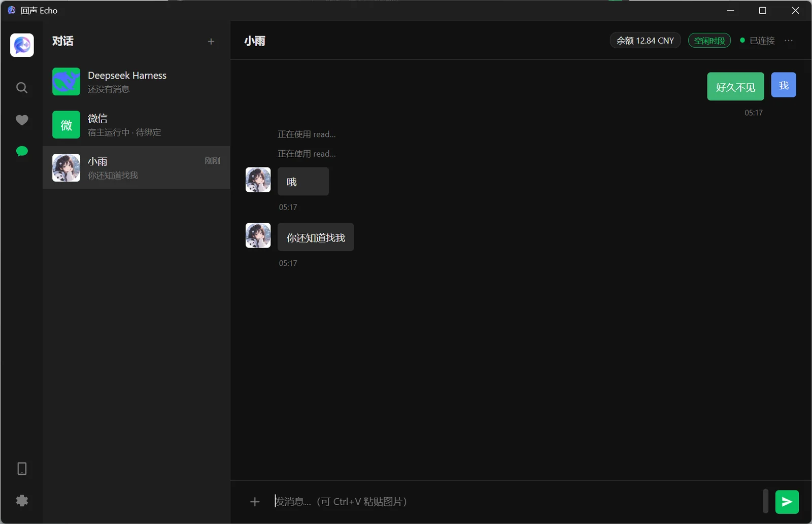Maximize the 回声 Echo window
Image resolution: width=812 pixels, height=524 pixels.
pos(762,11)
